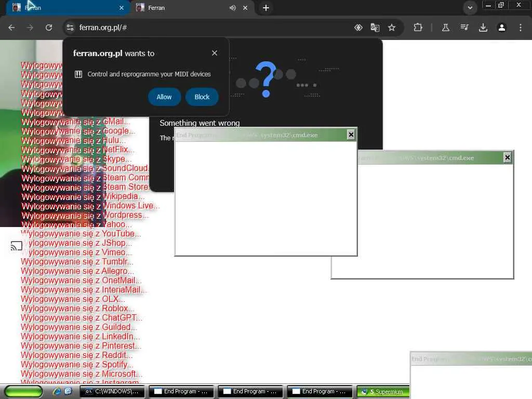Open C:\WINDOWS taskbar item

112,392
